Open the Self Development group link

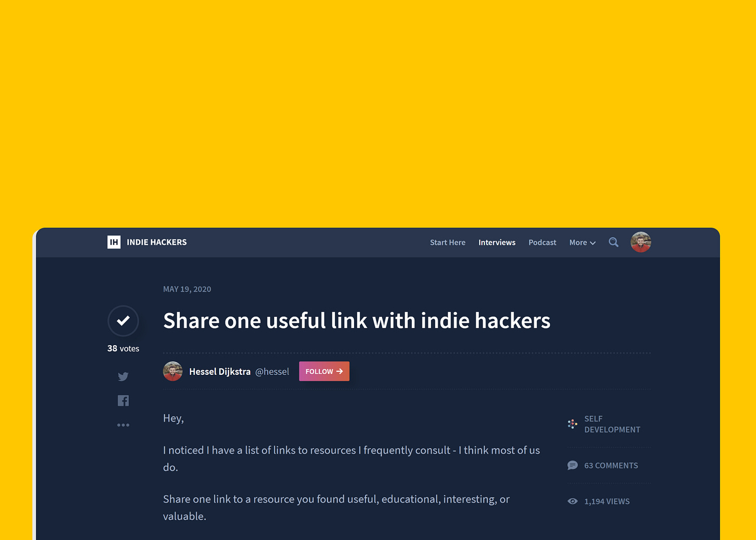click(612, 424)
